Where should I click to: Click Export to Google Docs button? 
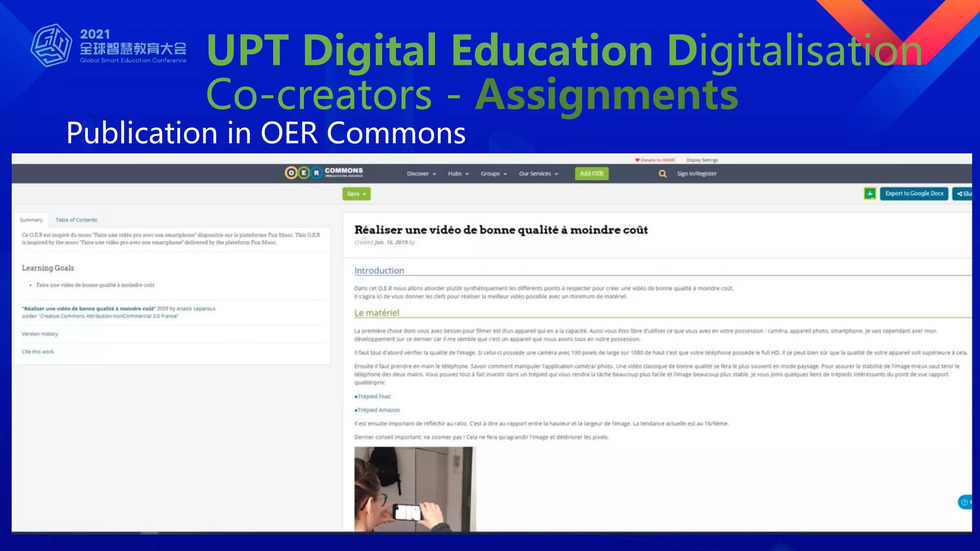(x=914, y=194)
